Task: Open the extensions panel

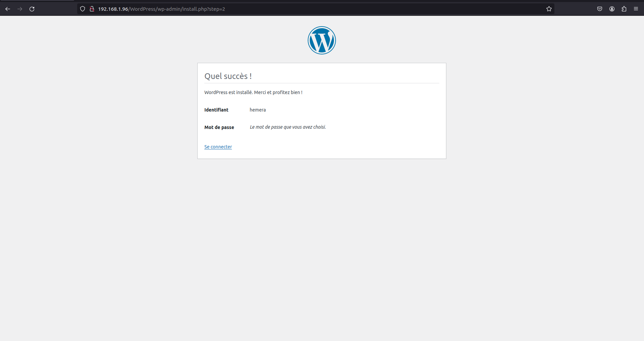Action: click(x=624, y=9)
